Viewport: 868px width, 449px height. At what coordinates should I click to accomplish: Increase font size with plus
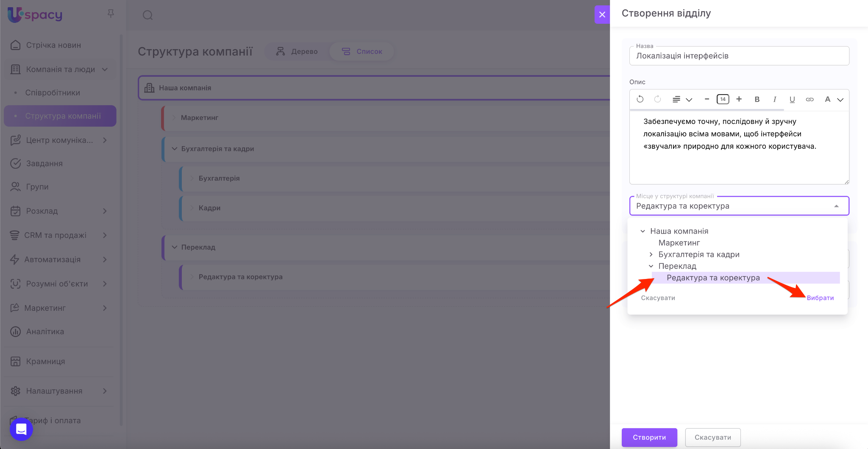(x=739, y=99)
